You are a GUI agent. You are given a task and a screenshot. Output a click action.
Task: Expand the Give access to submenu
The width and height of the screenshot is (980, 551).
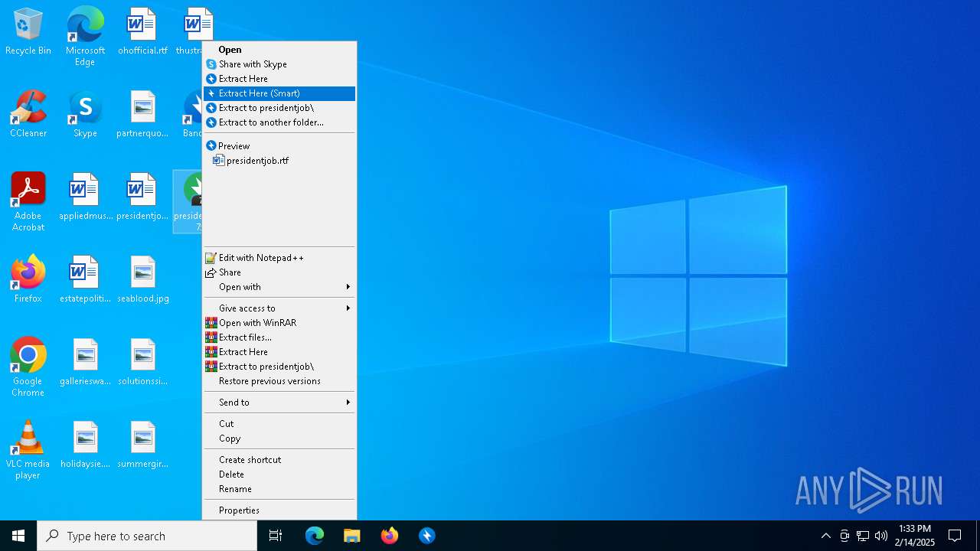coord(279,308)
